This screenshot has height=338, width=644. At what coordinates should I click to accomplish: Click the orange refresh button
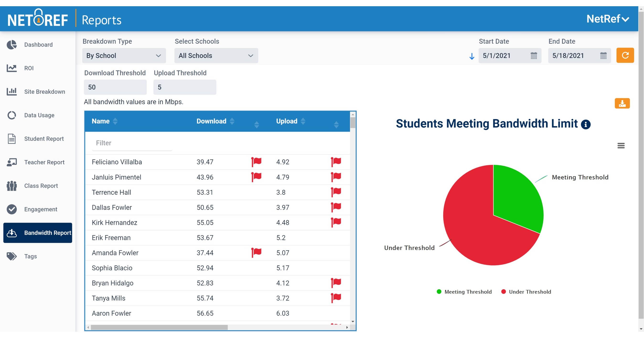(625, 55)
